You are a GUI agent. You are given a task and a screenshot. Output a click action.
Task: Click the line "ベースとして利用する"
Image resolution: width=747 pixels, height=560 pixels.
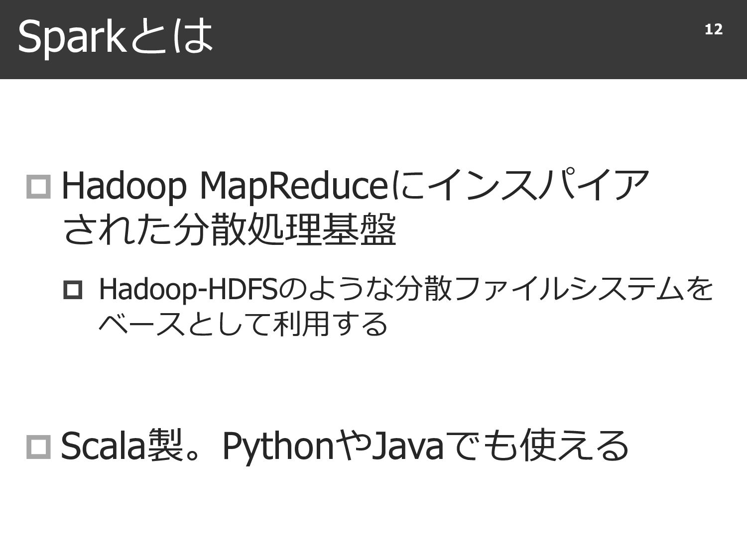(x=243, y=324)
